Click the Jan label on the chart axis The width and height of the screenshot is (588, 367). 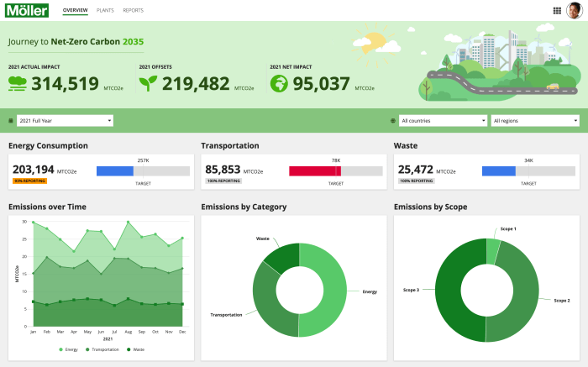click(34, 332)
